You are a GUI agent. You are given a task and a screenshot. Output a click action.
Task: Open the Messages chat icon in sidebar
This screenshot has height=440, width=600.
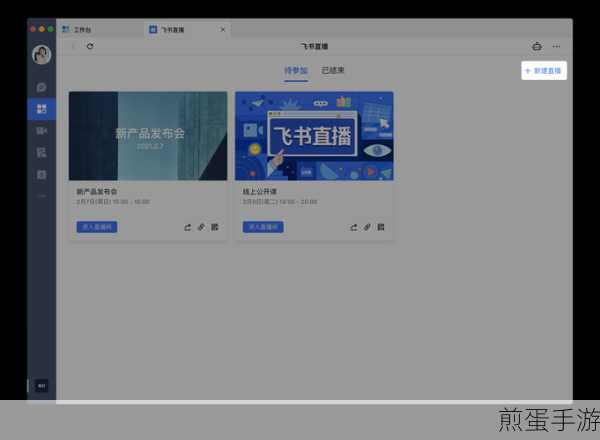(41, 87)
